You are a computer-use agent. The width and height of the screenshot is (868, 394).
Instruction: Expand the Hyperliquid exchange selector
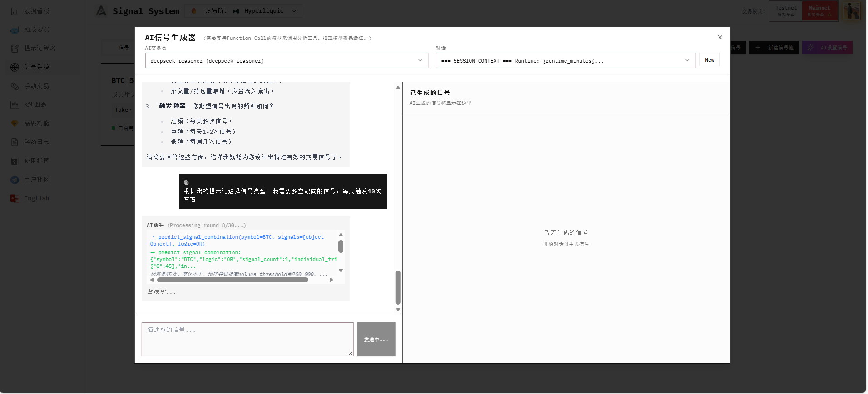tap(266, 11)
